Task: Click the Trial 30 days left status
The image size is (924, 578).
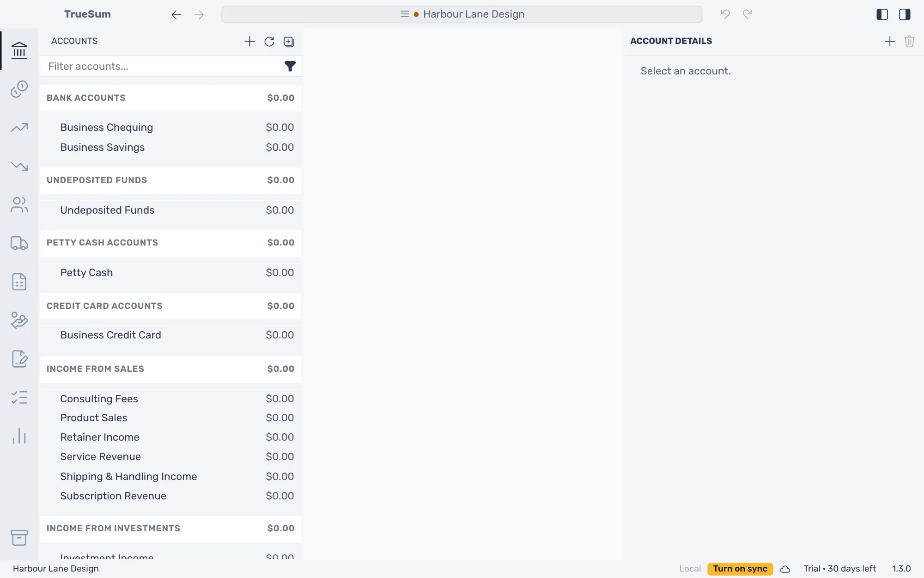Action: click(839, 569)
